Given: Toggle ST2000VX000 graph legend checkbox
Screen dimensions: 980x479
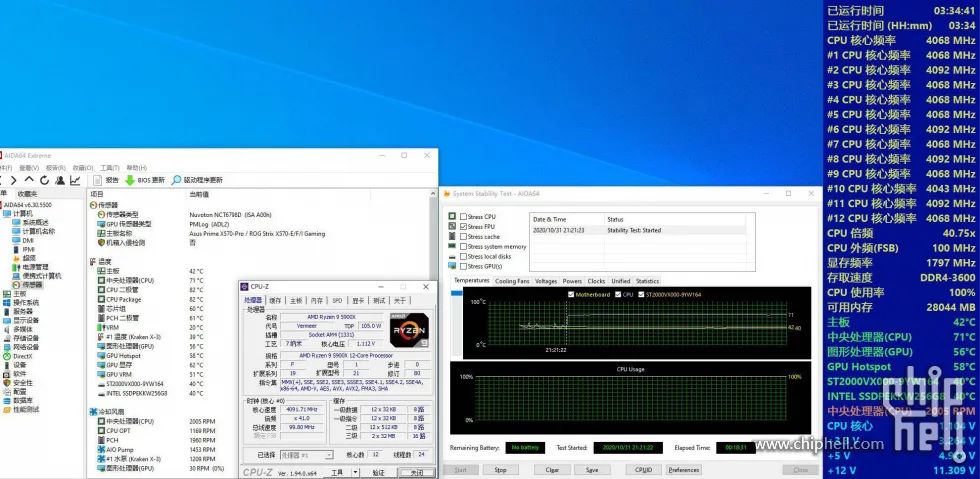Looking at the screenshot, I should (x=640, y=295).
